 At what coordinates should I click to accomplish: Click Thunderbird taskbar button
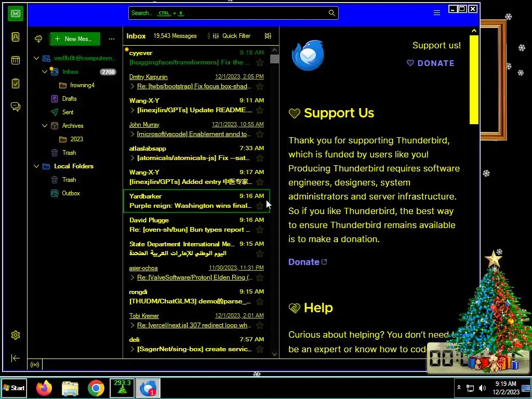[148, 388]
